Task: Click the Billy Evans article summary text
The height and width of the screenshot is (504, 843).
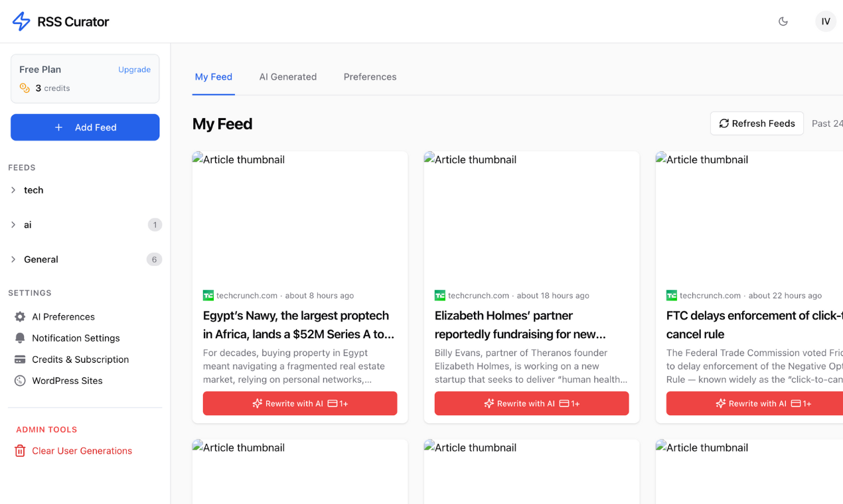Action: pos(531,366)
